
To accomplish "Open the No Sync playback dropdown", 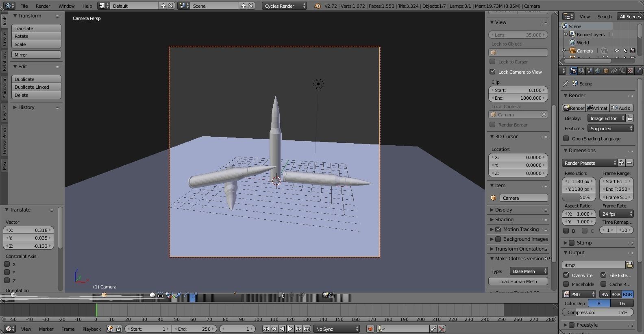I will tap(337, 329).
